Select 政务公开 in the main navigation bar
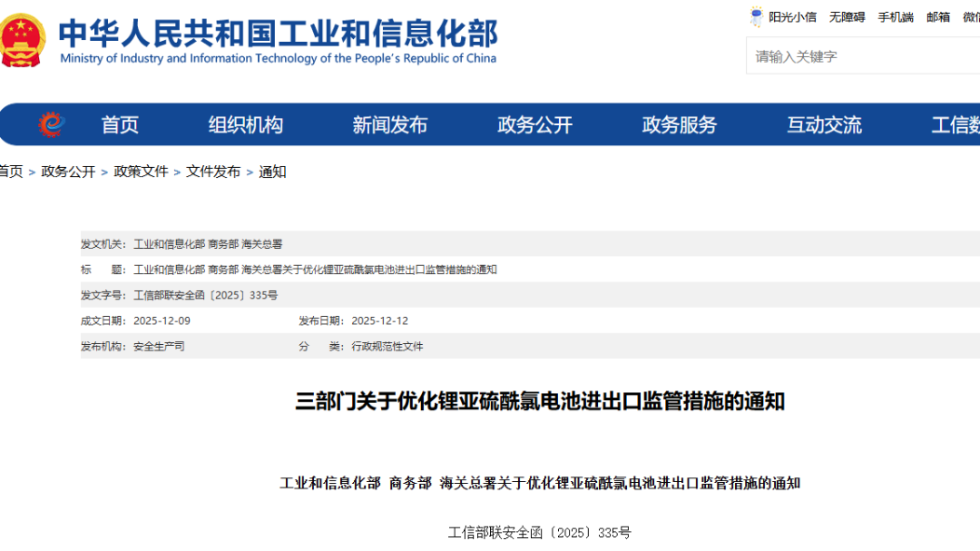Image resolution: width=980 pixels, height=551 pixels. pyautogui.click(x=535, y=125)
